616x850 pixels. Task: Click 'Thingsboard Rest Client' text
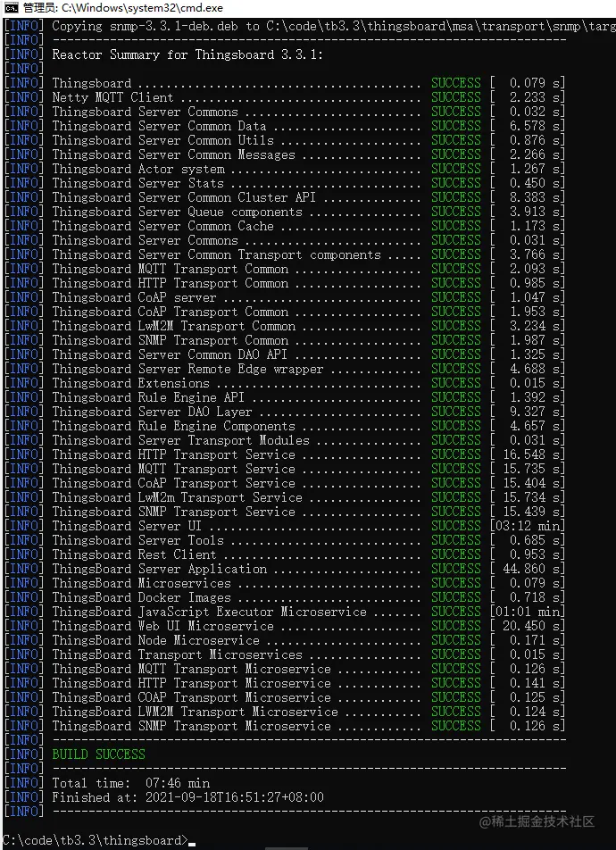point(134,554)
